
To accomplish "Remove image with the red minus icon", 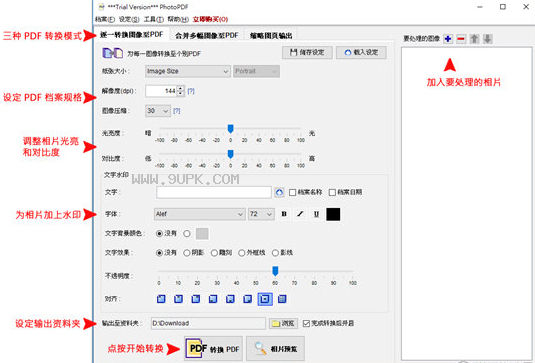I will [461, 39].
